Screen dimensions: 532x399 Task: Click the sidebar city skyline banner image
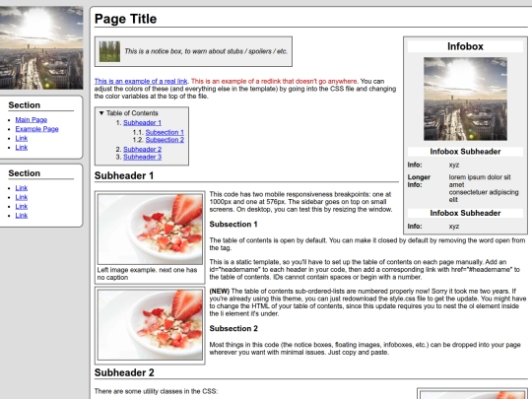pyautogui.click(x=41, y=47)
